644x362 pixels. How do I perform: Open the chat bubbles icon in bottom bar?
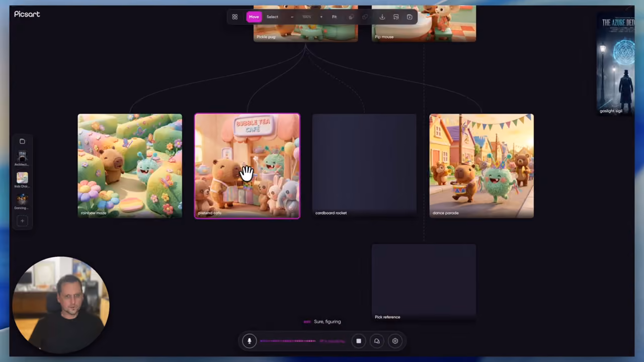[x=377, y=341]
